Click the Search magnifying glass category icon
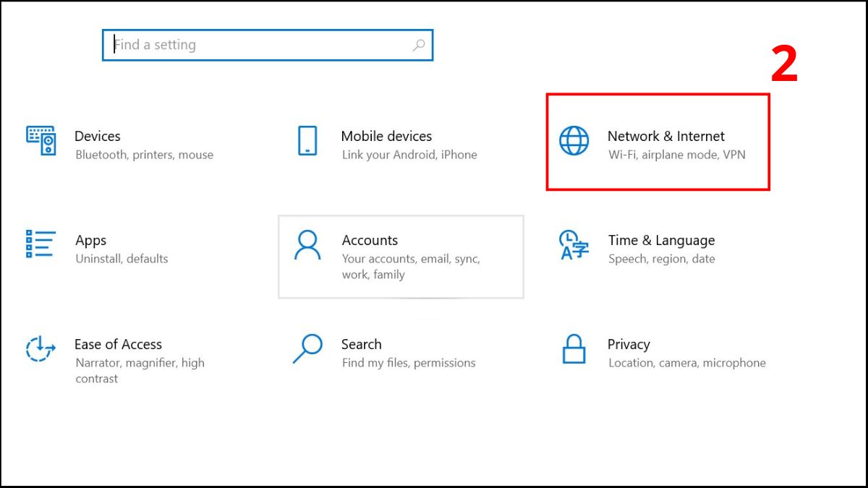 (x=307, y=348)
